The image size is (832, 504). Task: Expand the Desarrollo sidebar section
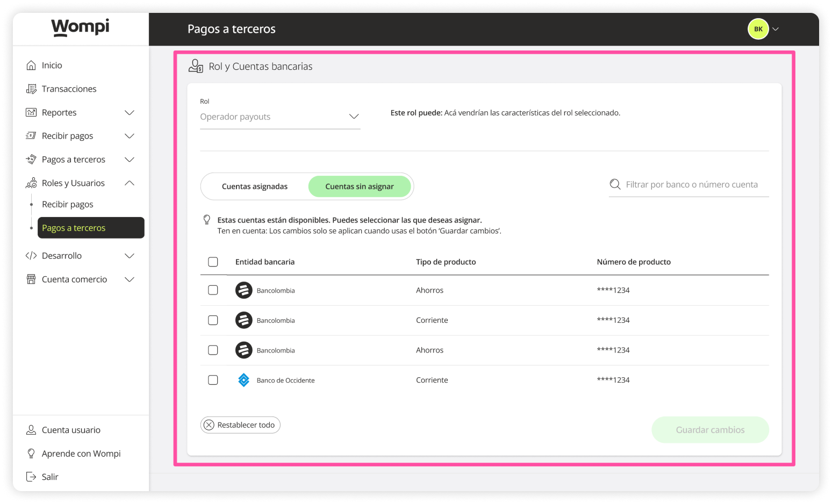(x=130, y=256)
